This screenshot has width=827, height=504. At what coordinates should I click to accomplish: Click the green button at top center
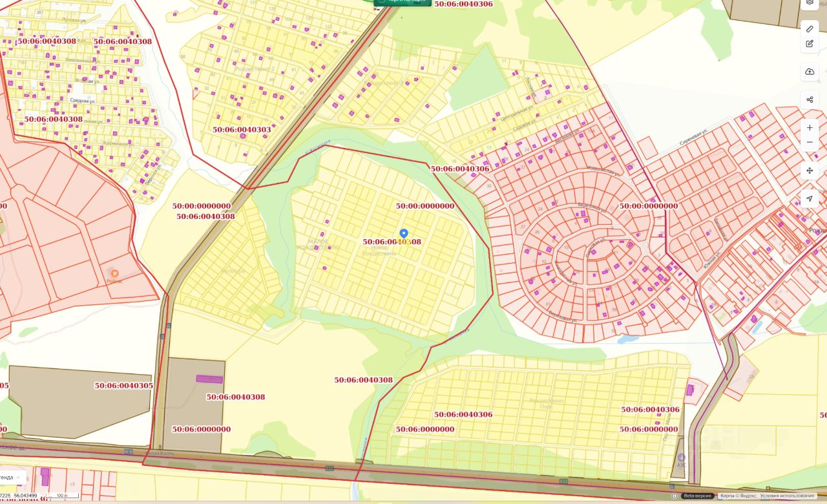coord(403,2)
